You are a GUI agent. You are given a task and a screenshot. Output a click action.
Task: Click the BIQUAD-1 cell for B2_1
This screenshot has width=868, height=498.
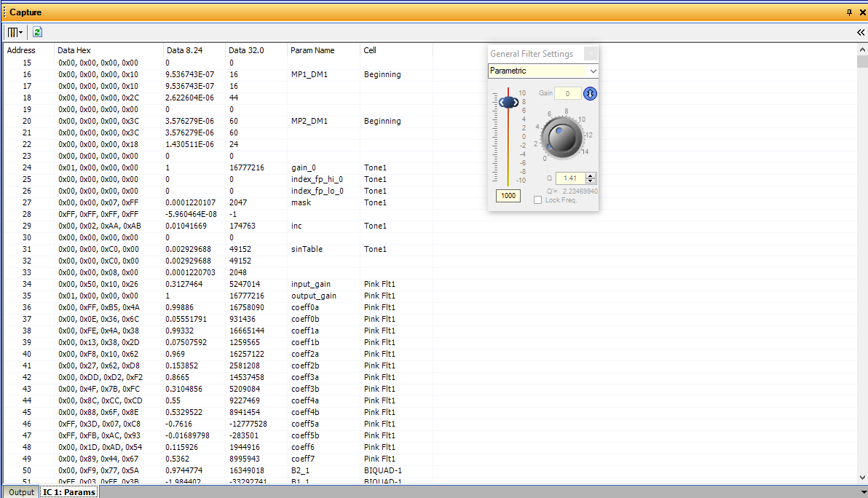[383, 470]
